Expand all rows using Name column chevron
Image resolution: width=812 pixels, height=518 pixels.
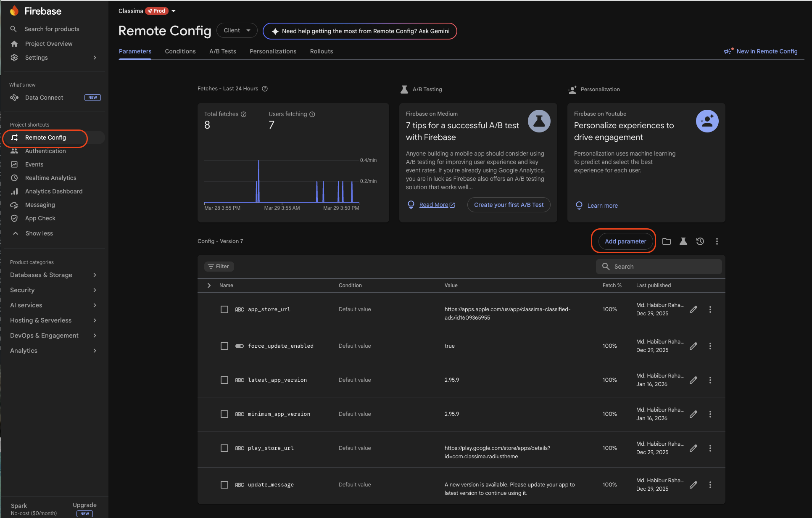coord(209,285)
